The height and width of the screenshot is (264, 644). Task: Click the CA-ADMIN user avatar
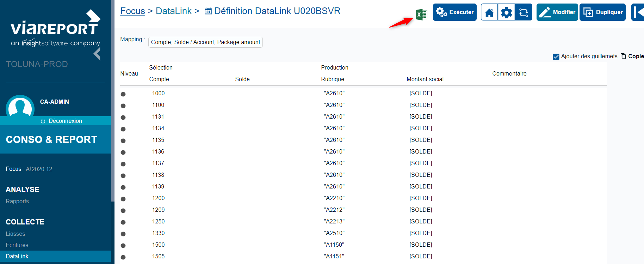point(20,106)
